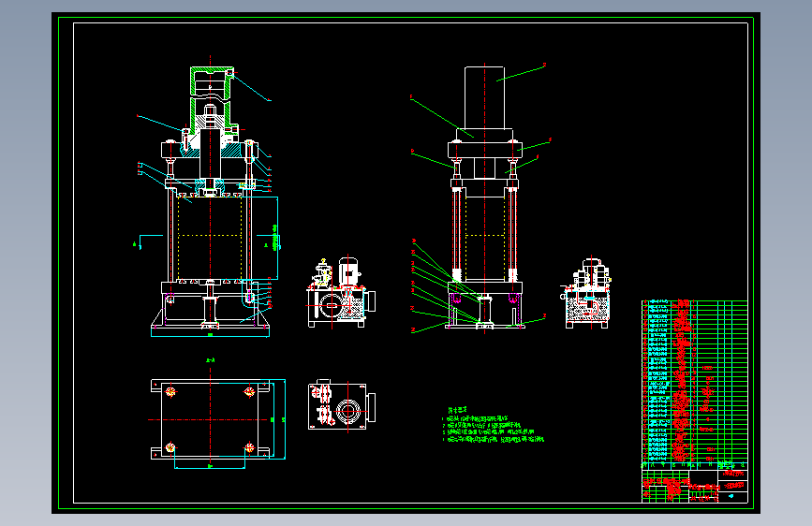Click the title block at drawing corner
This screenshot has width=812, height=526.
pos(694,486)
